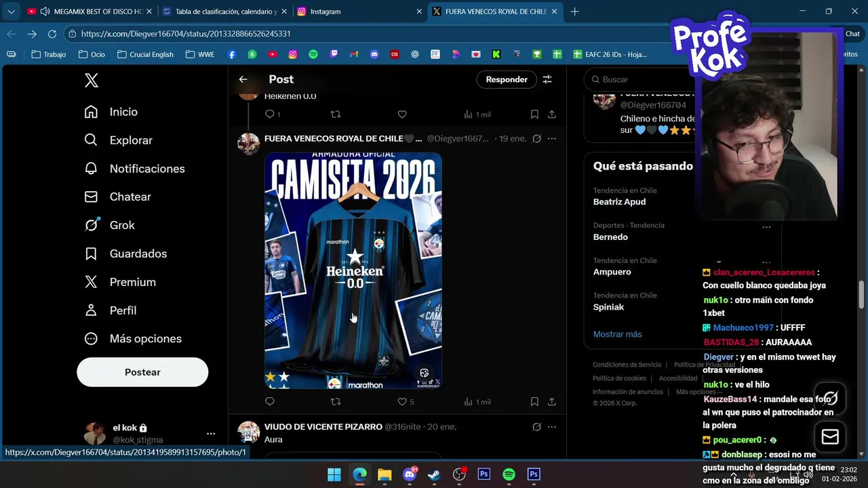Repost the Heikenen 0.0 post

[336, 115]
